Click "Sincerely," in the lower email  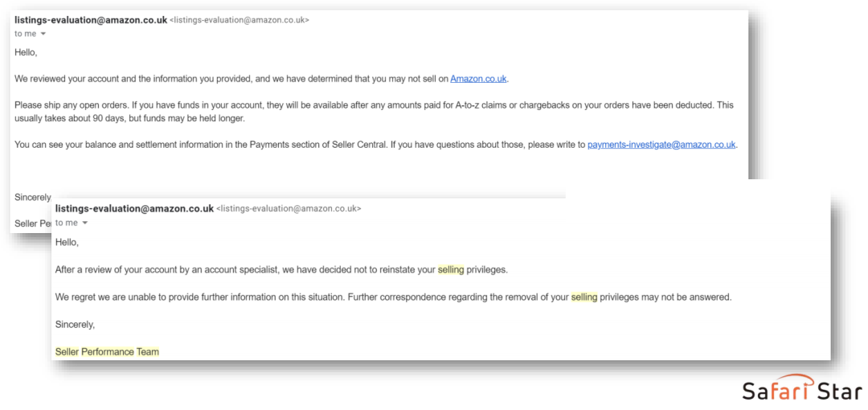(75, 324)
